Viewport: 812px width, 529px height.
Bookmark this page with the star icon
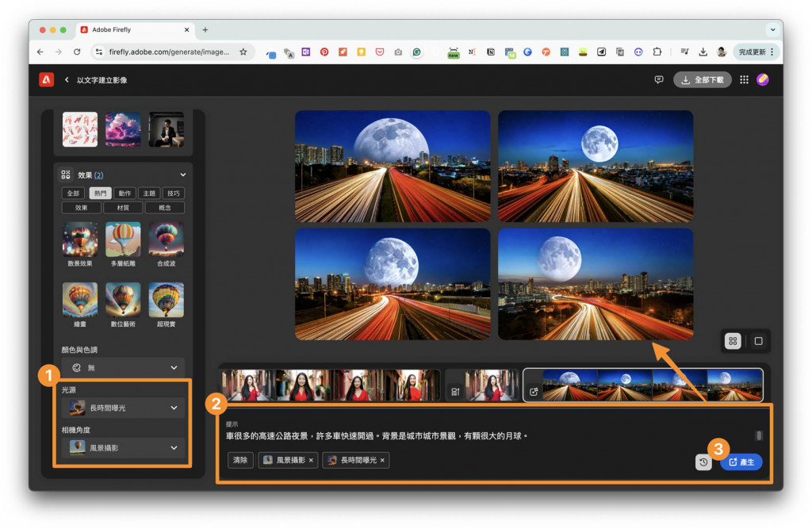point(243,52)
